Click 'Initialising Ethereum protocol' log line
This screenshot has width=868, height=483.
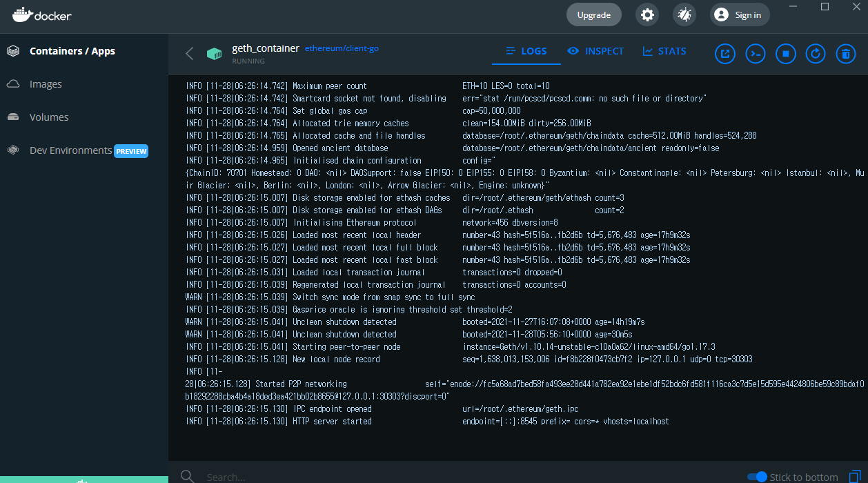372,223
